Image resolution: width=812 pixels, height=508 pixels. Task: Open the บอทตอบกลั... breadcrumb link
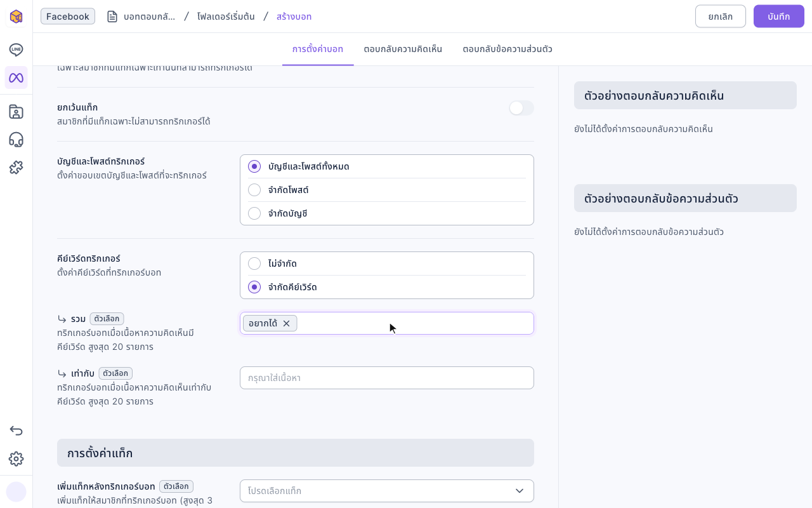click(x=149, y=17)
